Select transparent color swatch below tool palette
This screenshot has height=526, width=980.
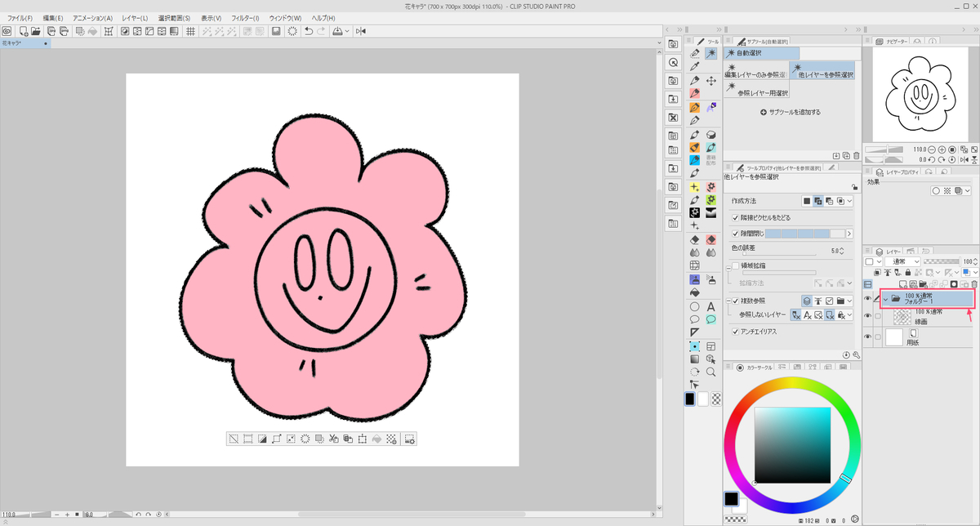point(716,399)
